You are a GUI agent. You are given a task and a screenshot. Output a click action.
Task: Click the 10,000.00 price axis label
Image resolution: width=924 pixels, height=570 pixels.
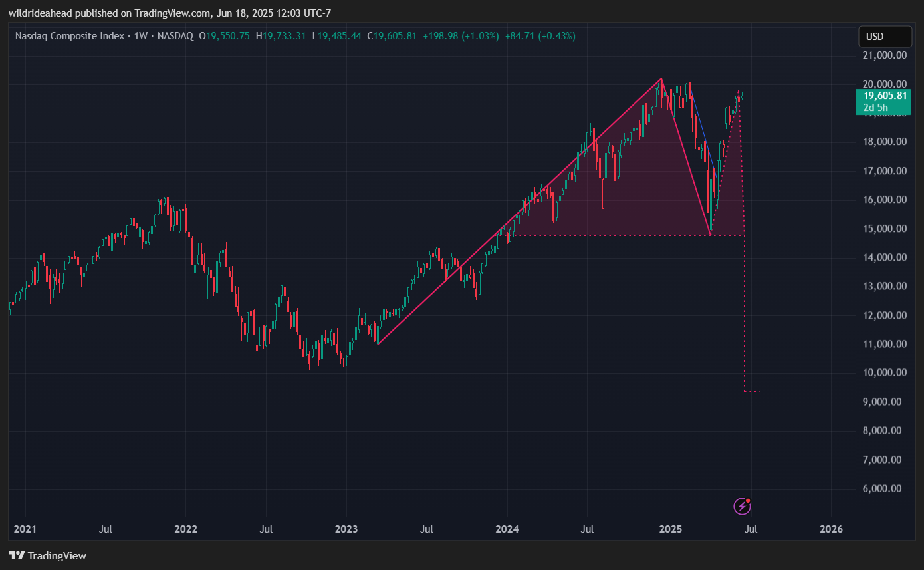pos(885,372)
